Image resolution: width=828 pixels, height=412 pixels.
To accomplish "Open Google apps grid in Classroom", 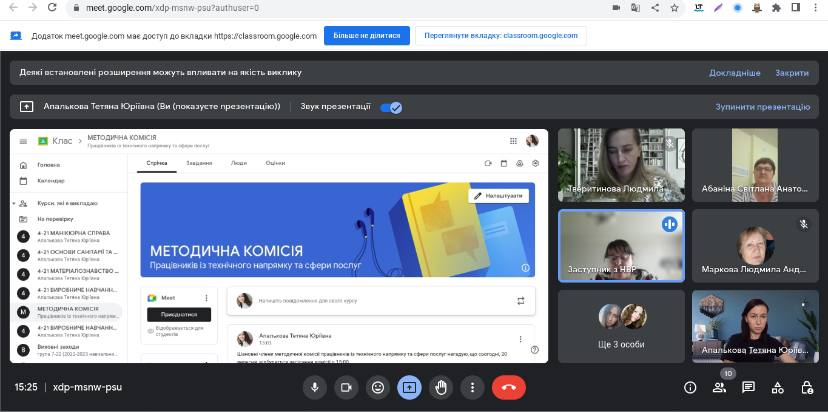I will coord(513,141).
